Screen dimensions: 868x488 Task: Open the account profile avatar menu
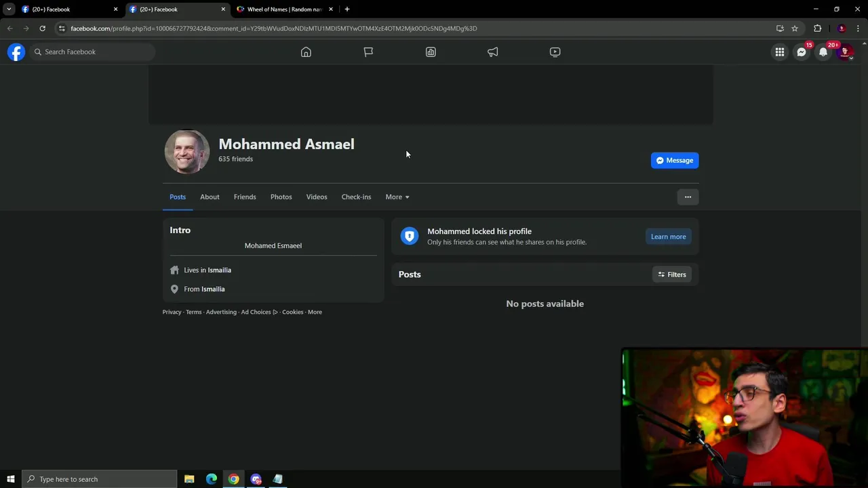845,52
